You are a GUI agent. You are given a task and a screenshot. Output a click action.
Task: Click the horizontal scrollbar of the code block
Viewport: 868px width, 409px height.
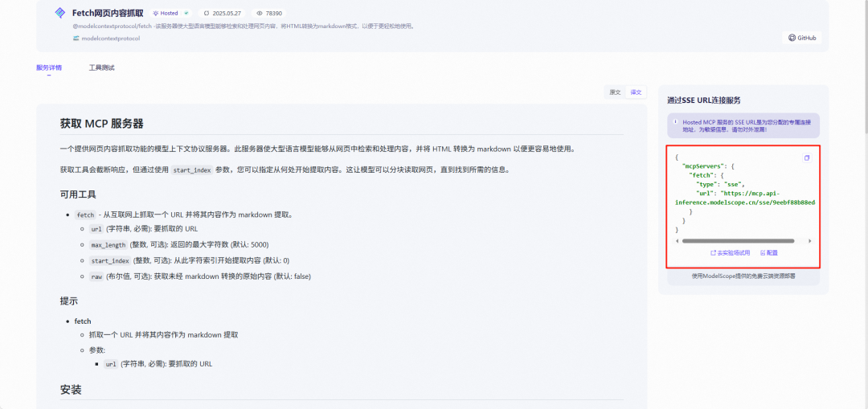pyautogui.click(x=738, y=241)
